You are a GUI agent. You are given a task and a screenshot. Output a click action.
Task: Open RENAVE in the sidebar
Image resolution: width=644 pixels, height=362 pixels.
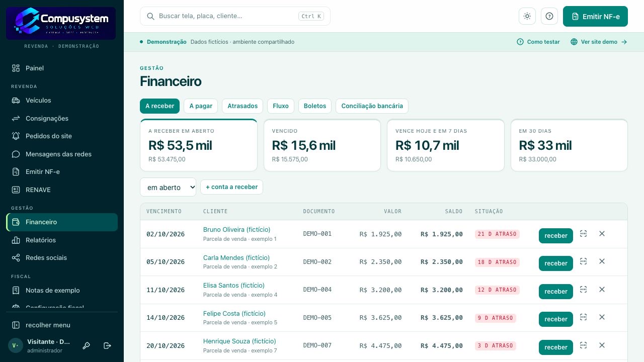62,190
